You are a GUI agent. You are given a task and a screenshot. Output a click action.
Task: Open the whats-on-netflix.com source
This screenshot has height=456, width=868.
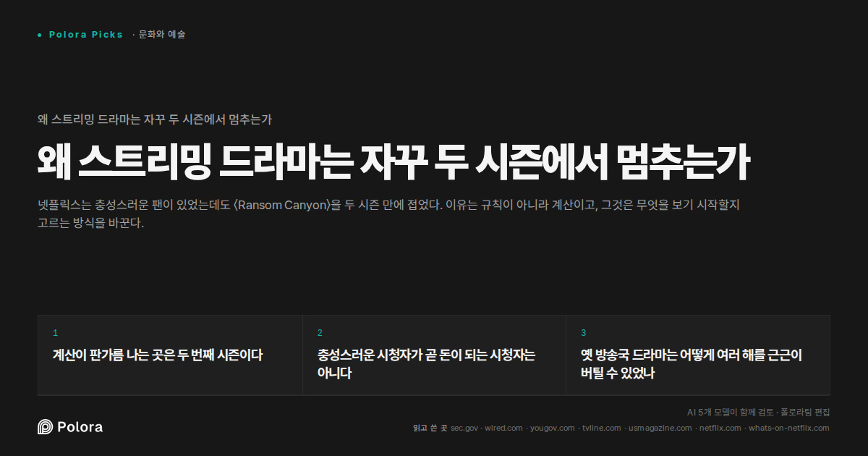coord(789,428)
